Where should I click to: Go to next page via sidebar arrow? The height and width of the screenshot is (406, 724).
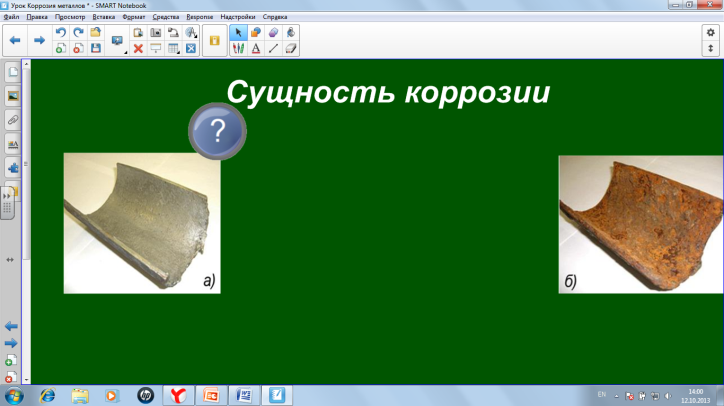point(11,343)
